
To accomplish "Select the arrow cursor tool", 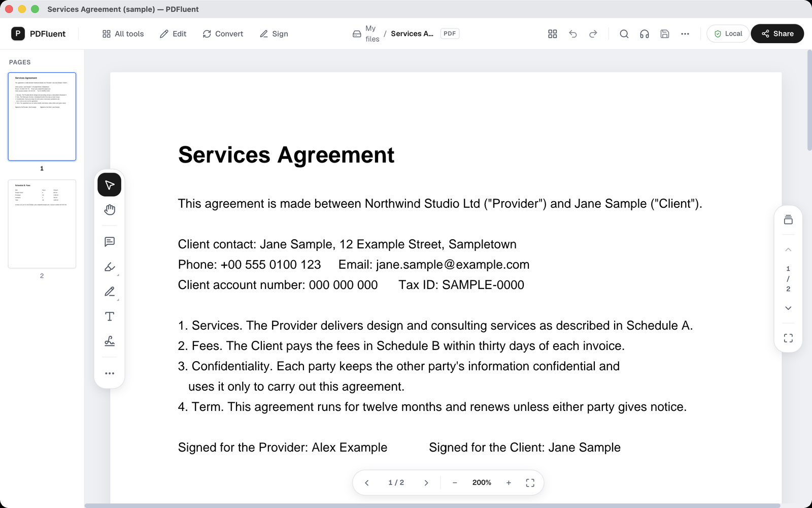I will (x=110, y=184).
